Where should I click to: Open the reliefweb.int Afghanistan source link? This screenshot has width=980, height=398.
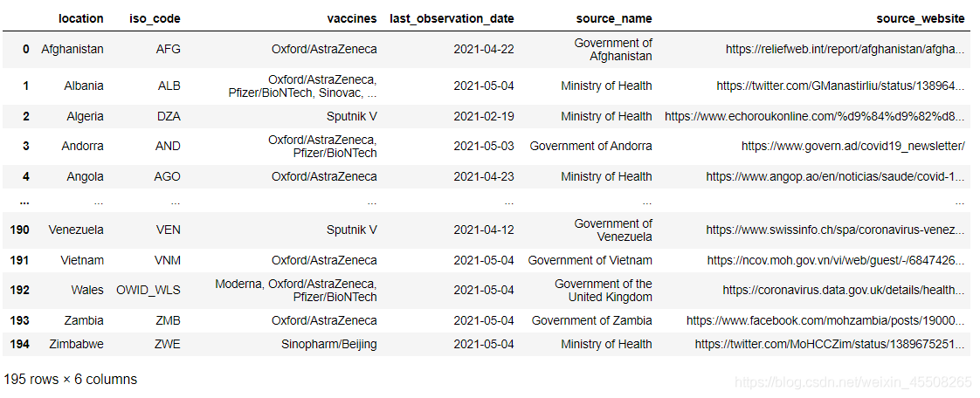point(845,50)
